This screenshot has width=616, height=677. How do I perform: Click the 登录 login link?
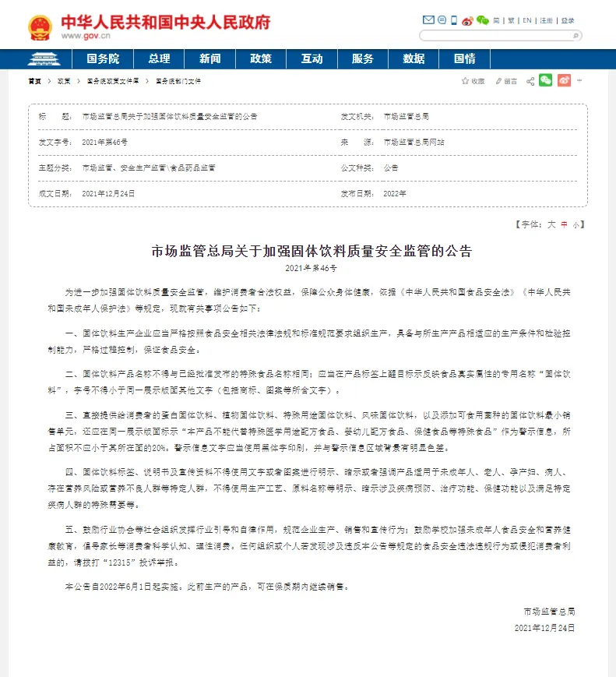pyautogui.click(x=568, y=20)
